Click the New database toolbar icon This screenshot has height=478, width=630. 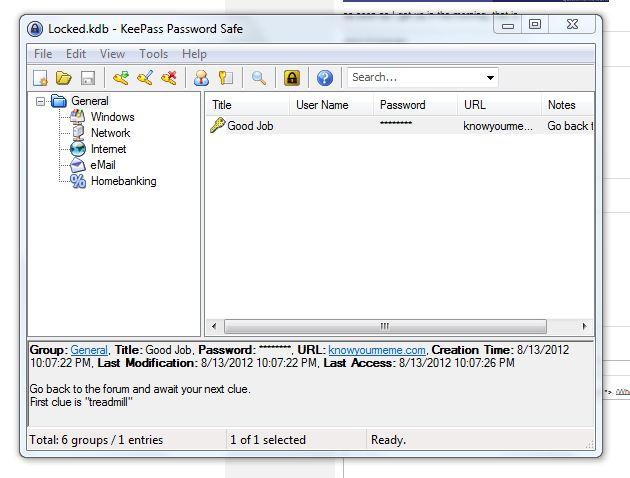[x=40, y=78]
